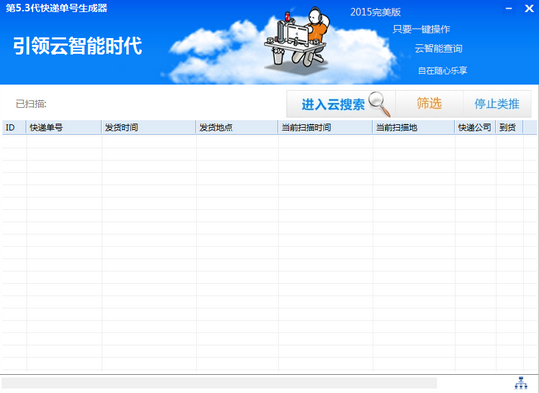The image size is (539, 393).
Task: Sort by 快递单号 column header
Action: point(64,127)
